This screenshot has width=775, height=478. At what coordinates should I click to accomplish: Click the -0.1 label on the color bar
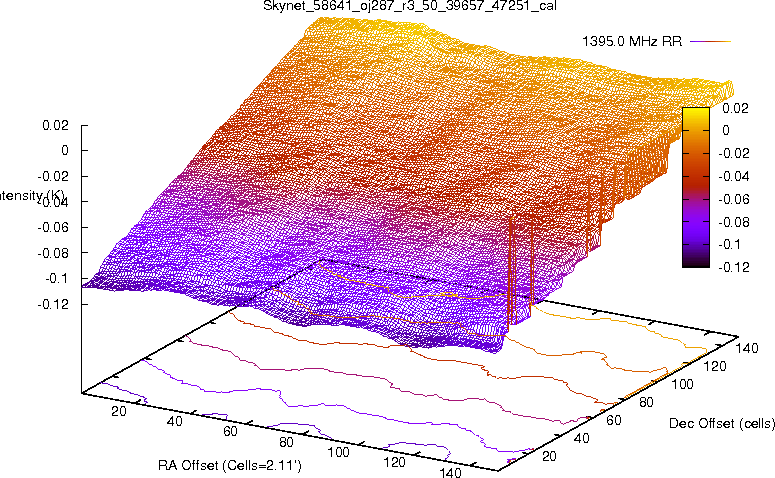(729, 245)
